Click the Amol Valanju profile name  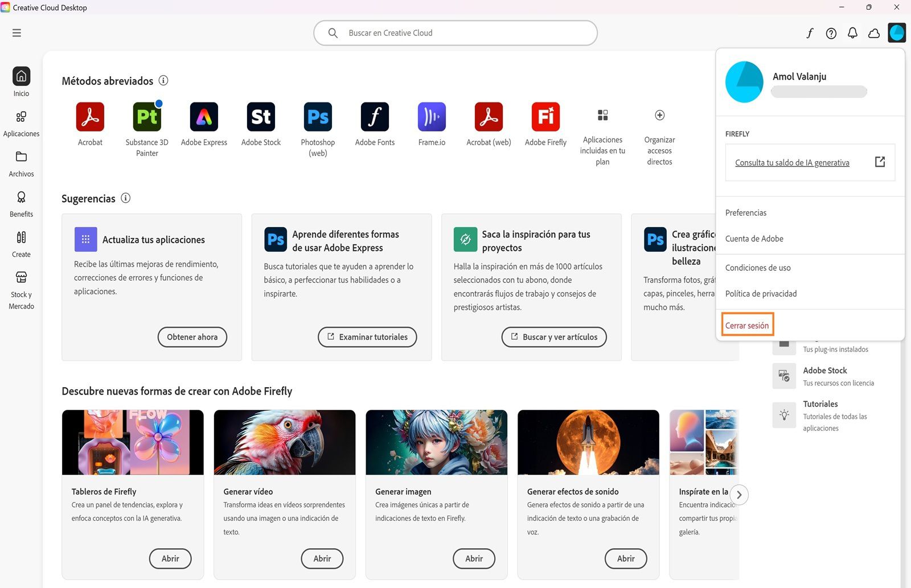coord(799,76)
